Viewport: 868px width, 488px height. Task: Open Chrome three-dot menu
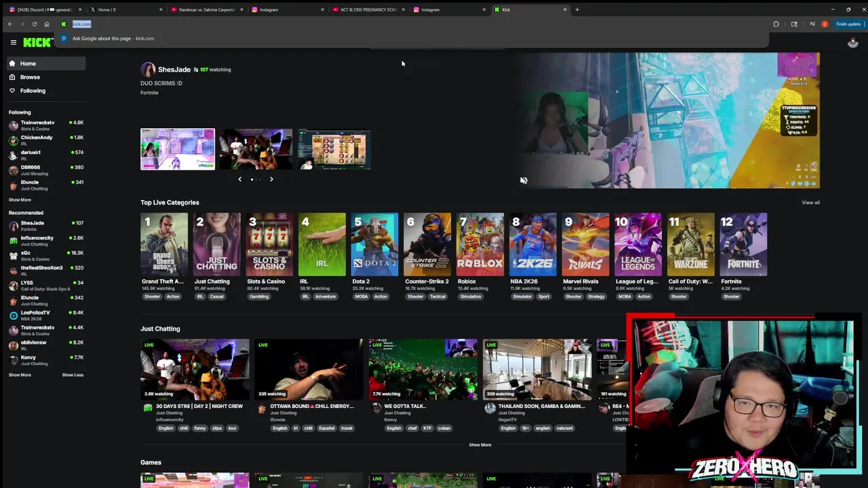point(863,24)
